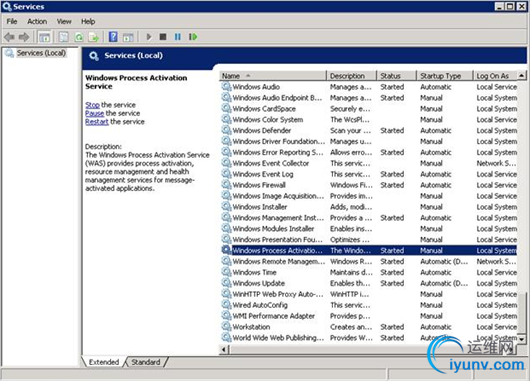Click the vertical scrollbar down arrow

522,339
